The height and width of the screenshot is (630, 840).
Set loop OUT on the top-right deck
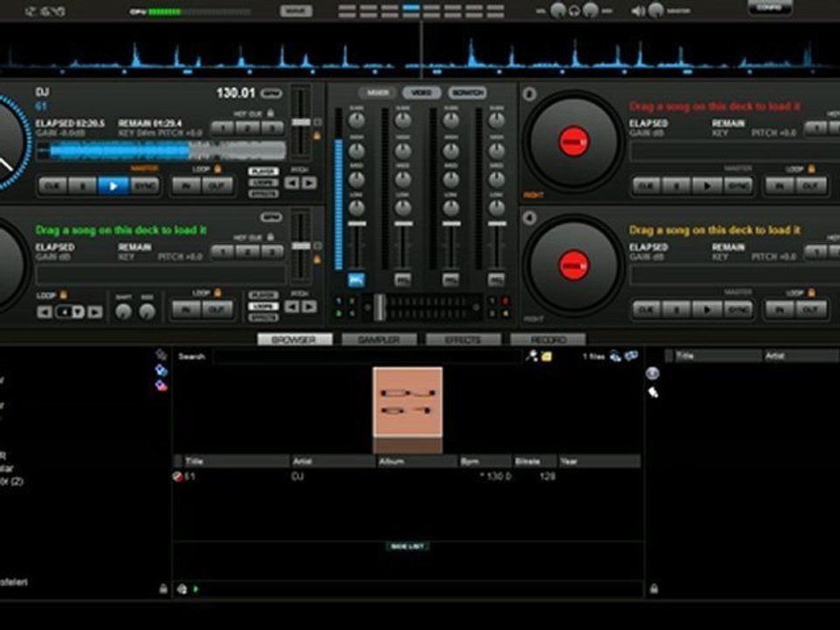click(x=811, y=185)
